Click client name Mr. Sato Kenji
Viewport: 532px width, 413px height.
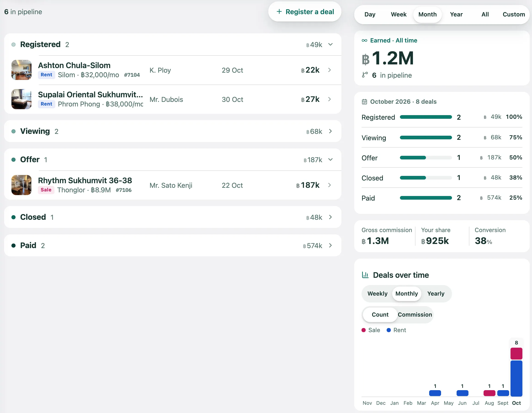(x=171, y=185)
